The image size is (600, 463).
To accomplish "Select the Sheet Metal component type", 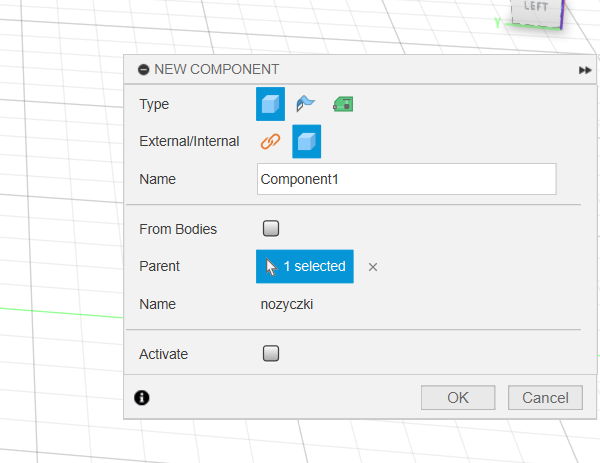I will [305, 104].
